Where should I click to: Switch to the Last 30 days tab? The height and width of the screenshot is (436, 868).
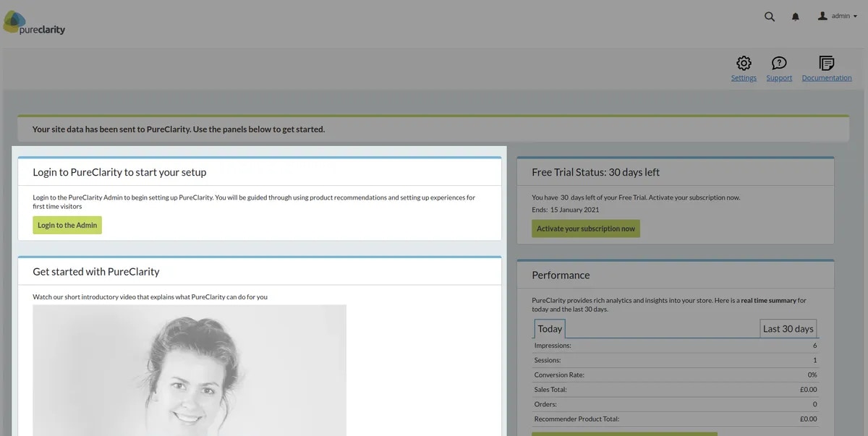(788, 328)
